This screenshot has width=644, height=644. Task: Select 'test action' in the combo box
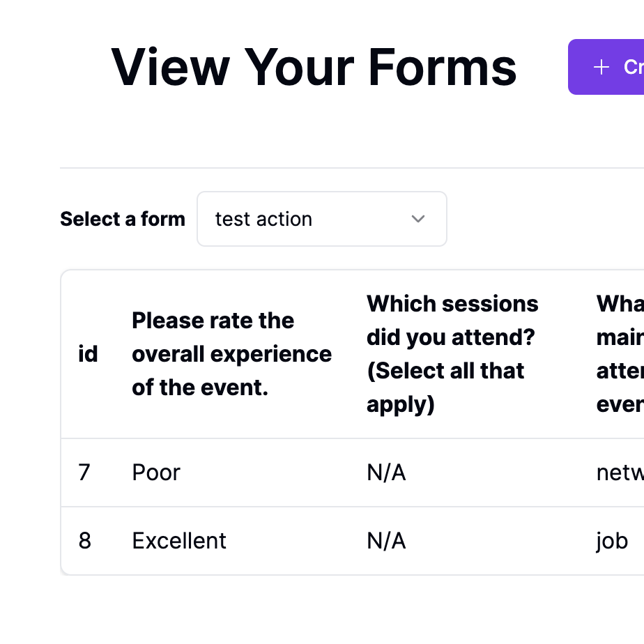[x=321, y=219]
